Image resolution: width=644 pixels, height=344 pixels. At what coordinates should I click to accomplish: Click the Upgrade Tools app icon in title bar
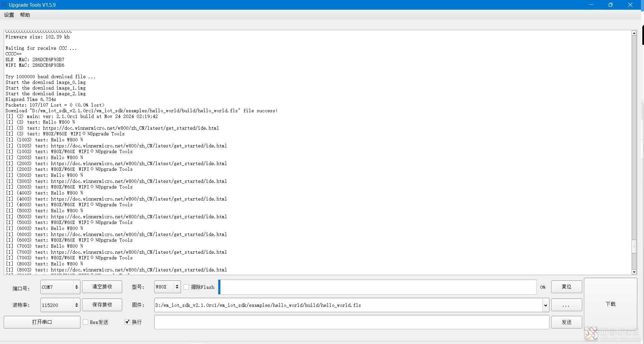point(4,5)
